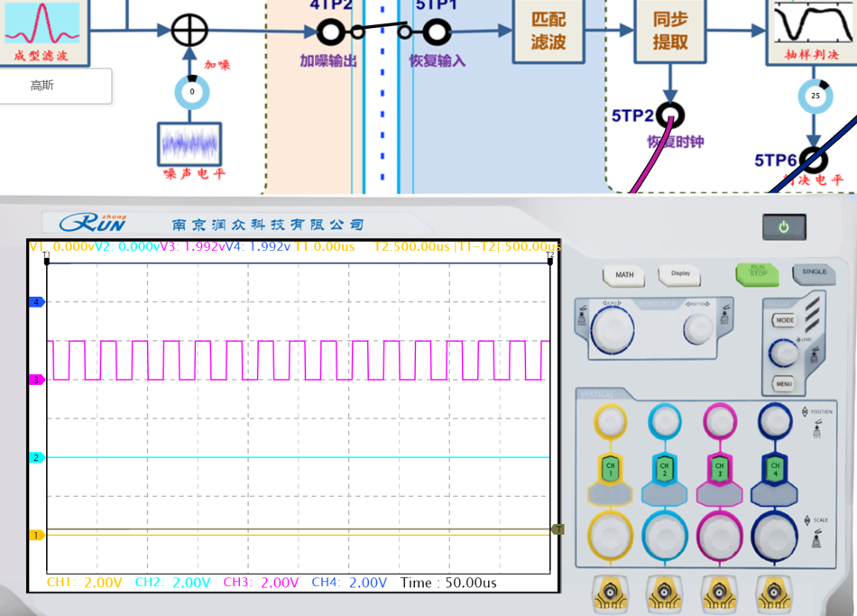The width and height of the screenshot is (857, 616).
Task: Click the 4TP2 noise output test point
Action: click(x=330, y=32)
